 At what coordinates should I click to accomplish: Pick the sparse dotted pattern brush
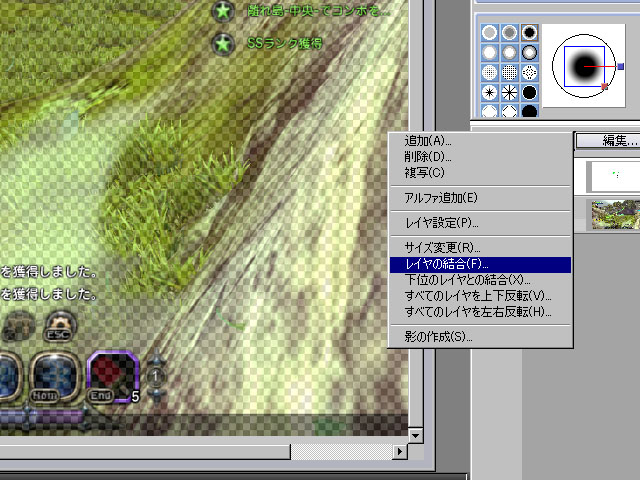click(x=489, y=72)
